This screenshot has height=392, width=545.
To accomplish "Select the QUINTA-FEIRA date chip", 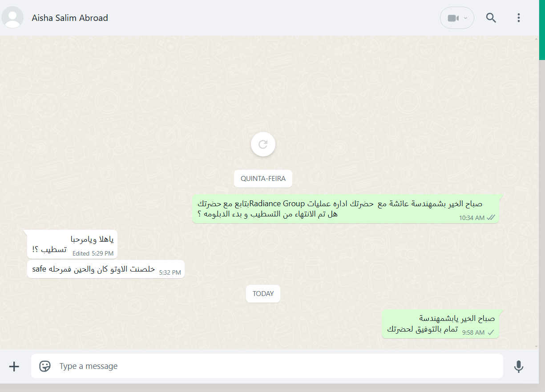I will click(x=263, y=179).
